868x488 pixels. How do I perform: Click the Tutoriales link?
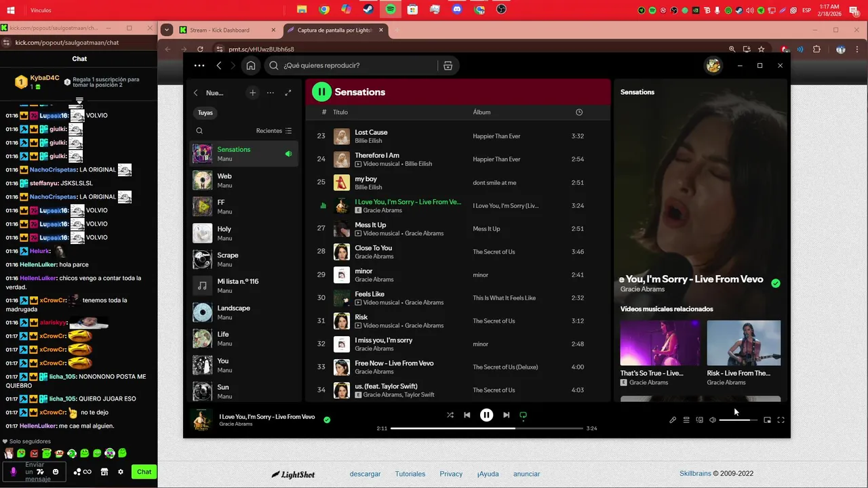click(410, 474)
